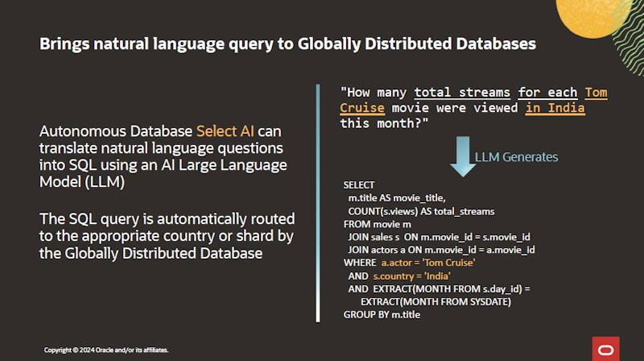Click the 'GROUP BY m.title' line

click(x=382, y=315)
